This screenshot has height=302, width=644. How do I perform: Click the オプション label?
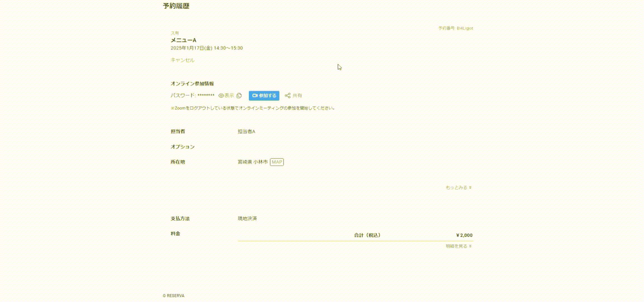click(183, 147)
